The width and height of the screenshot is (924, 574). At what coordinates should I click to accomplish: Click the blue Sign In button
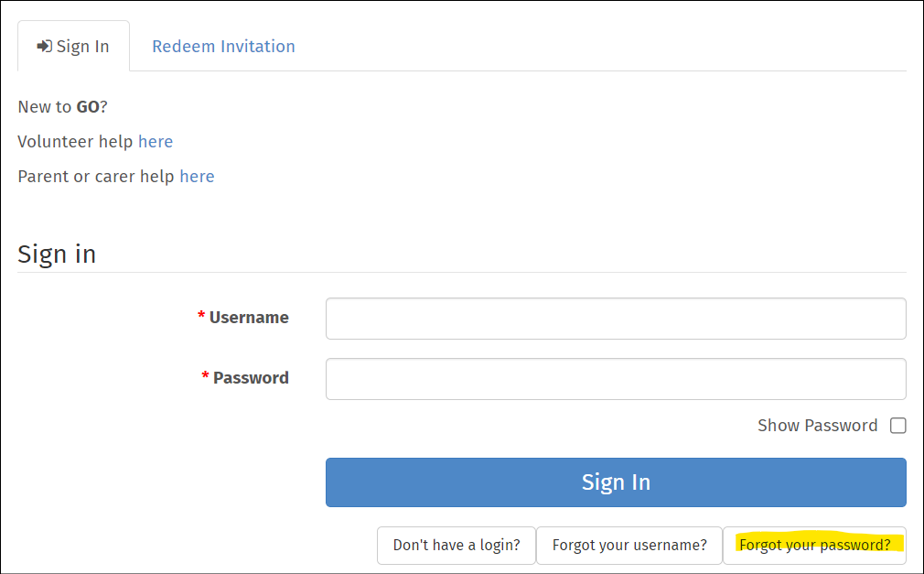point(616,482)
